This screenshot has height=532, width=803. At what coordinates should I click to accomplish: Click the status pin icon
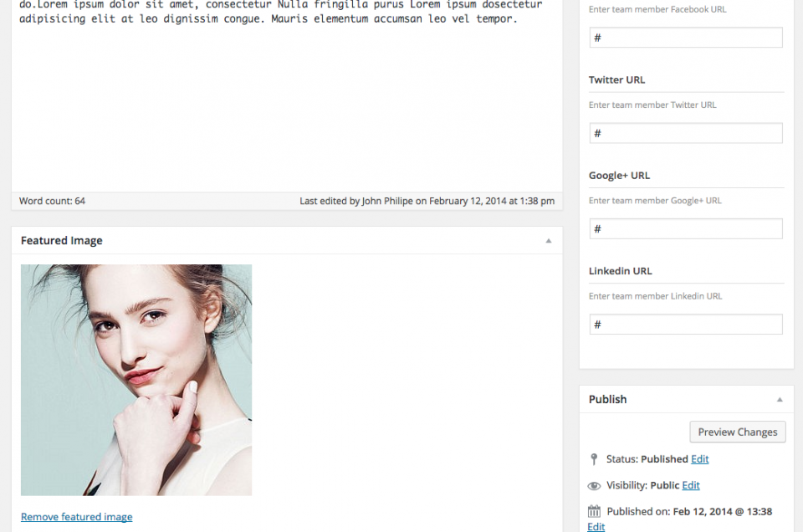pos(594,458)
